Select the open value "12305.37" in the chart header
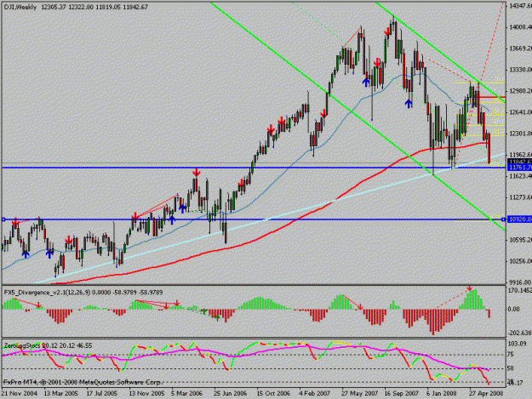 (x=54, y=7)
